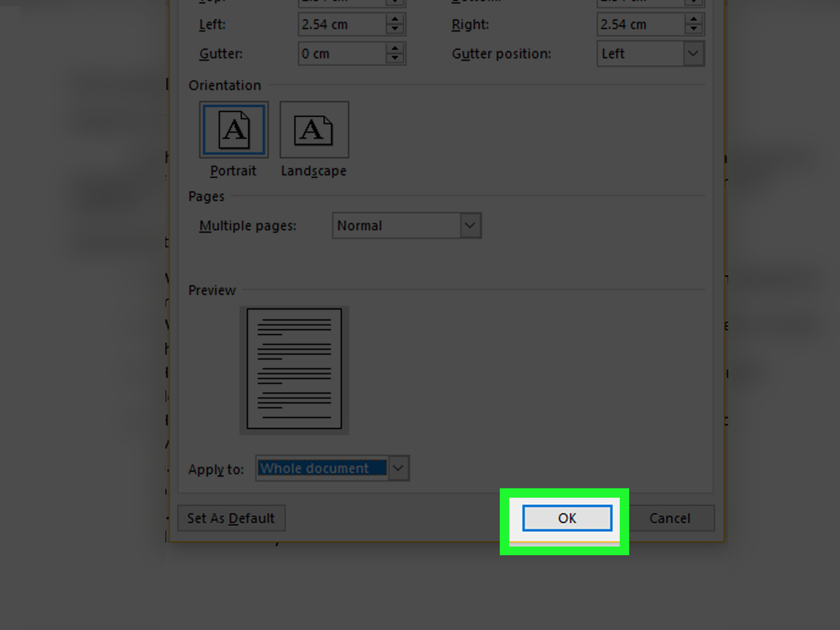
Task: Click the Right margin up stepper
Action: click(695, 20)
